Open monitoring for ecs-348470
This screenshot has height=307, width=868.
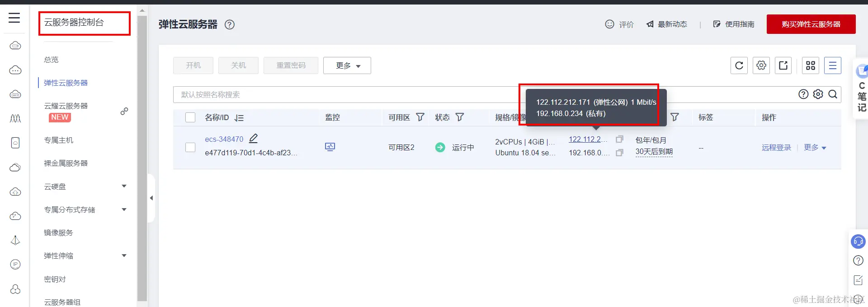(x=330, y=147)
